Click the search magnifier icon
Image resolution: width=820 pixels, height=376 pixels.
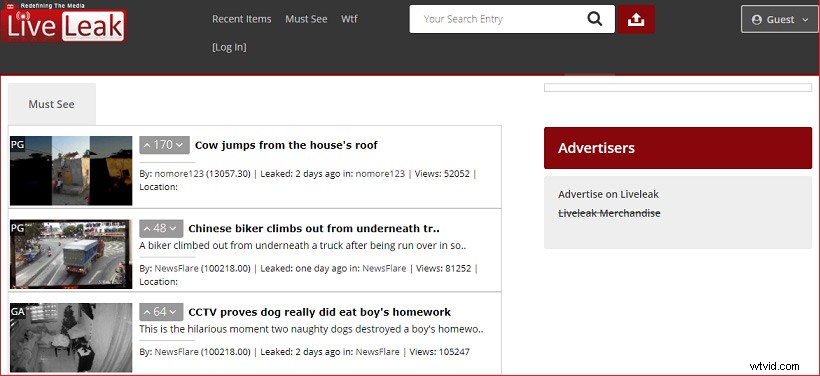tap(595, 19)
